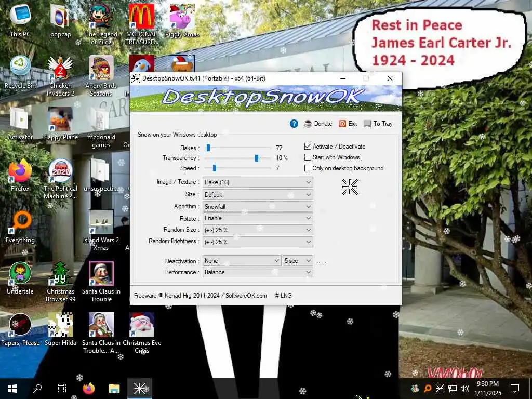
Task: Click the Donate coffee cup button
Action: tap(318, 124)
